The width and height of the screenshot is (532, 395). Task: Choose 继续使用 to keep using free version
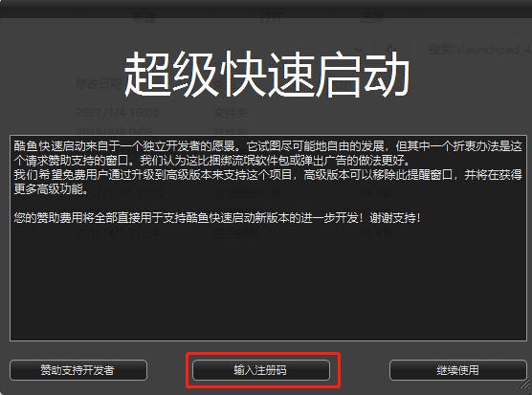point(458,370)
